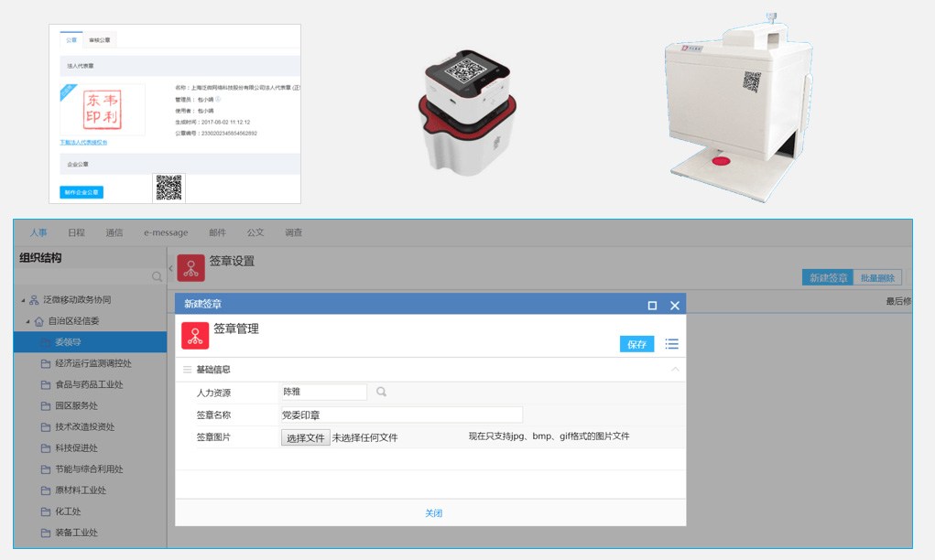Collapse the 泛微移动政务协同 root node arrow

(22, 300)
